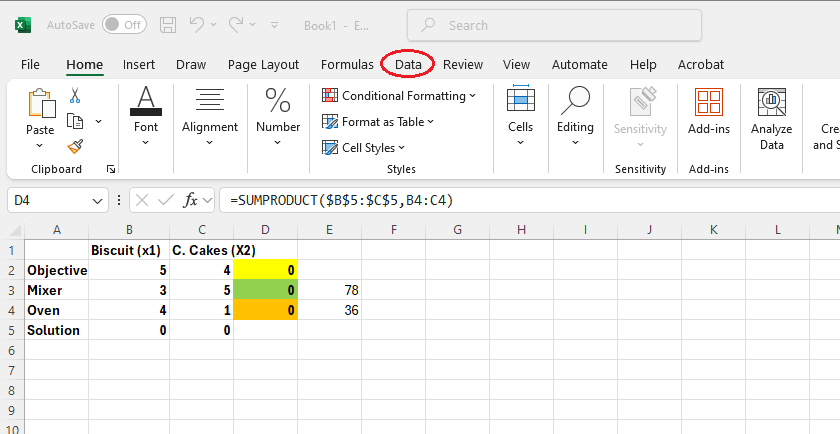The image size is (840, 434).
Task: Open the Clipboard dialog launcher
Action: [x=111, y=170]
